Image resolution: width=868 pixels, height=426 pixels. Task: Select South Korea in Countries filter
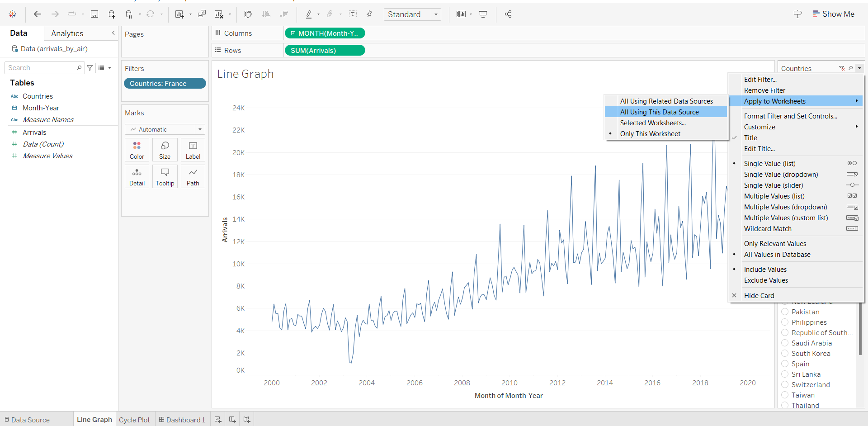tap(785, 354)
